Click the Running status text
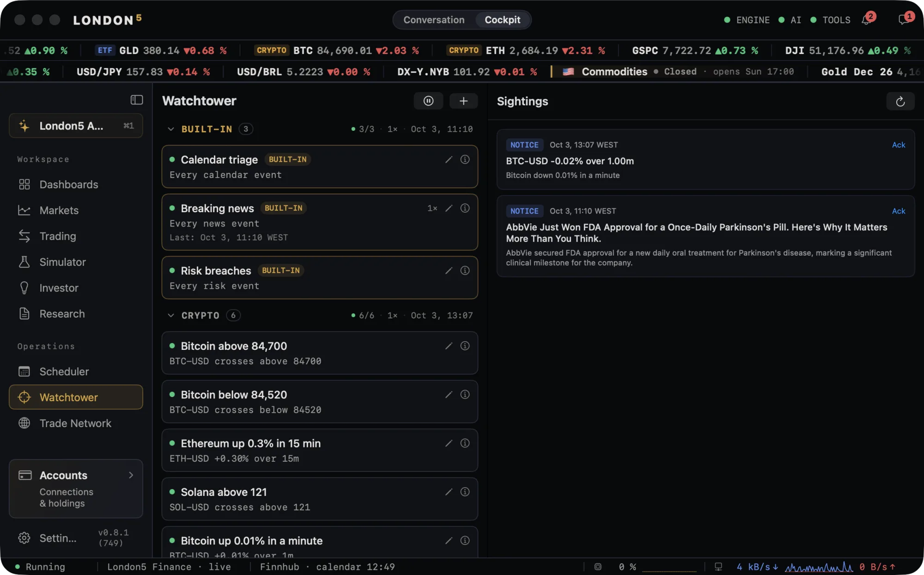This screenshot has height=575, width=924. [x=45, y=567]
